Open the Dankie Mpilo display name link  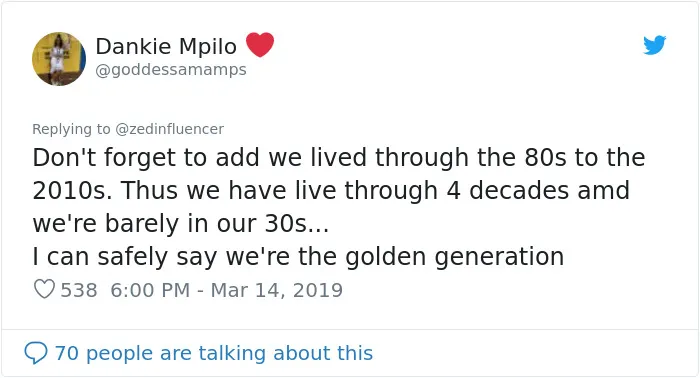[166, 46]
